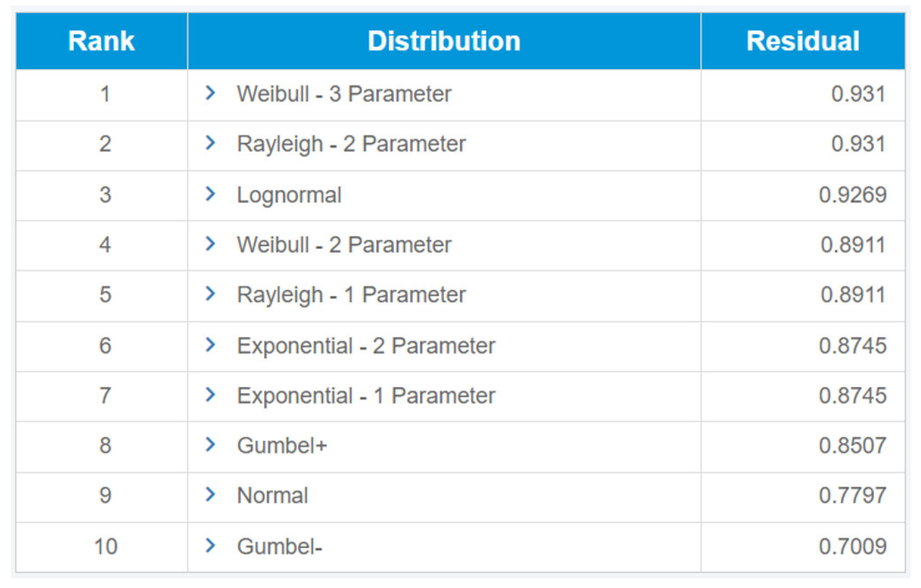
Task: Expand the Normal distribution row
Action: click(210, 495)
